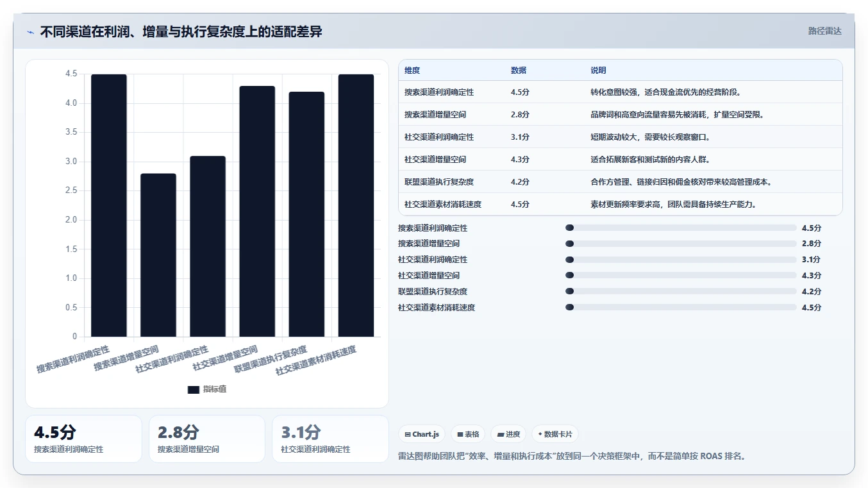Click table cell 社交渠道增量空间
868x488 pixels.
pos(435,160)
